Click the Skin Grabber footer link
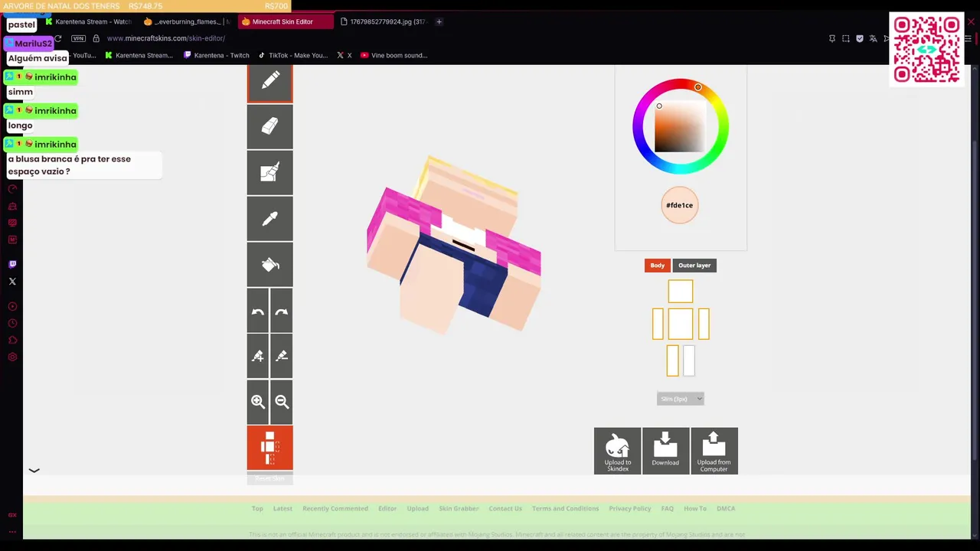The width and height of the screenshot is (980, 551). pos(459,508)
